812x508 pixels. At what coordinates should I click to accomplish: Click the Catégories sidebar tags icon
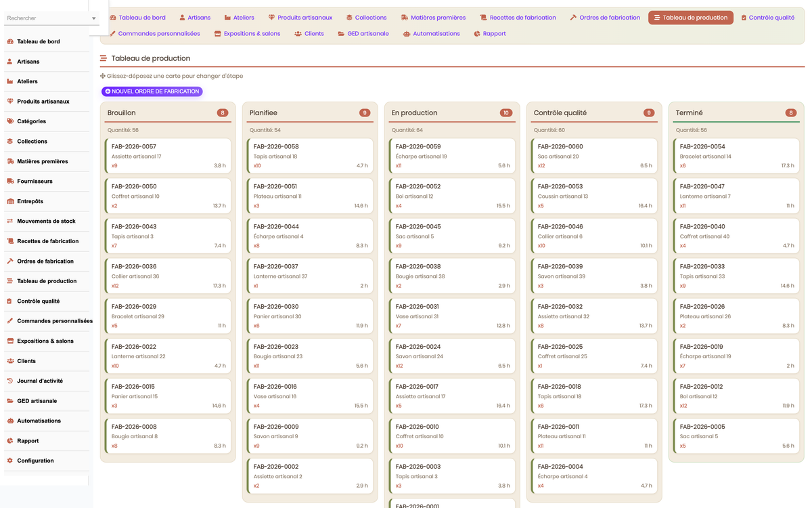(10, 121)
